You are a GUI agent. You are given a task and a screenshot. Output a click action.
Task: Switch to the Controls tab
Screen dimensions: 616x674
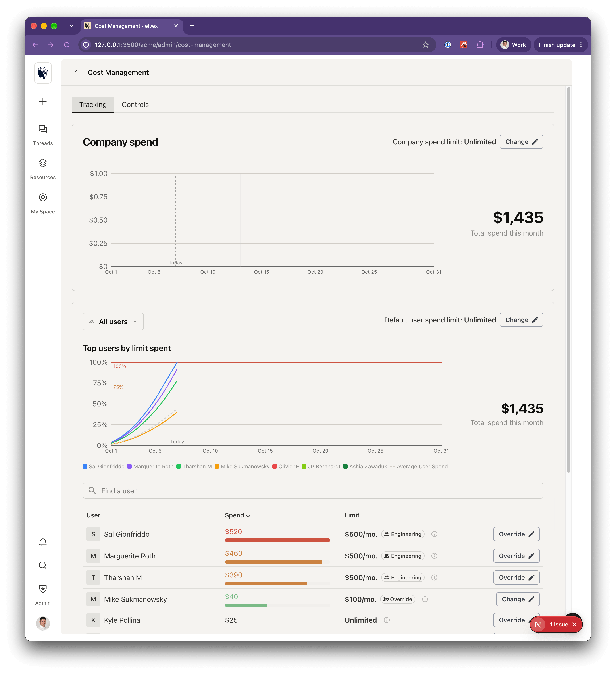click(x=135, y=104)
